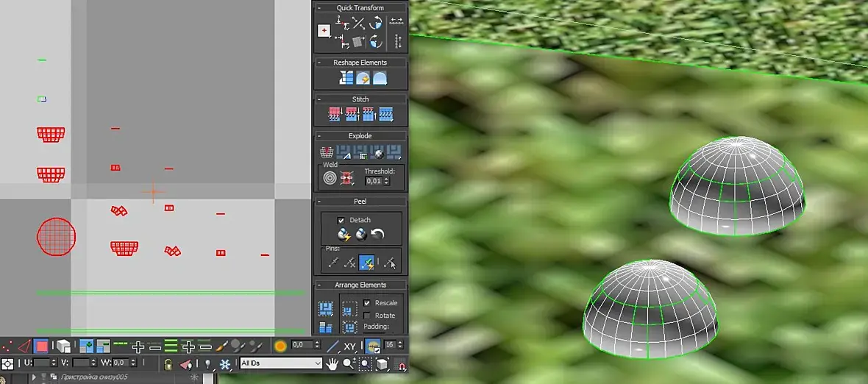
Task: Open the All IDs dropdown
Action: 281,363
